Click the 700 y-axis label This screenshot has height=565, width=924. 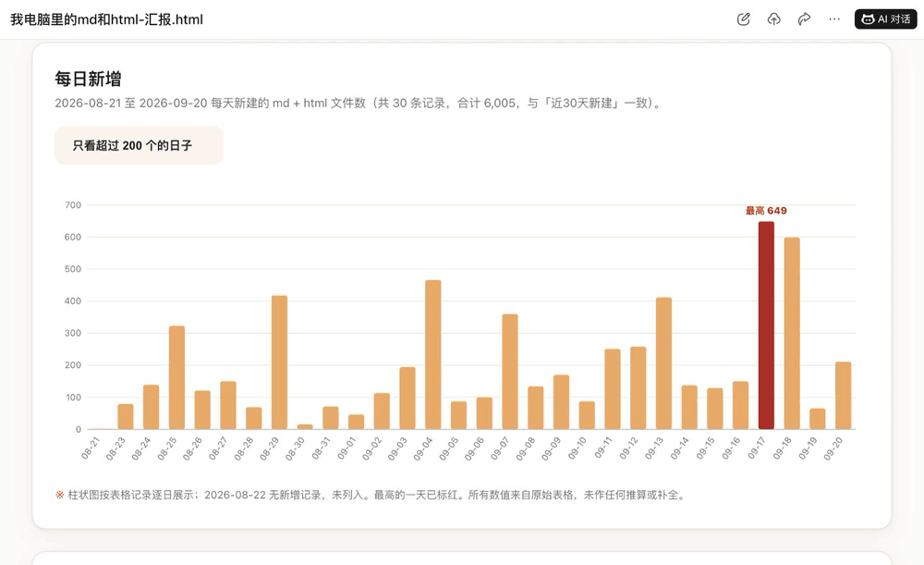coord(73,205)
